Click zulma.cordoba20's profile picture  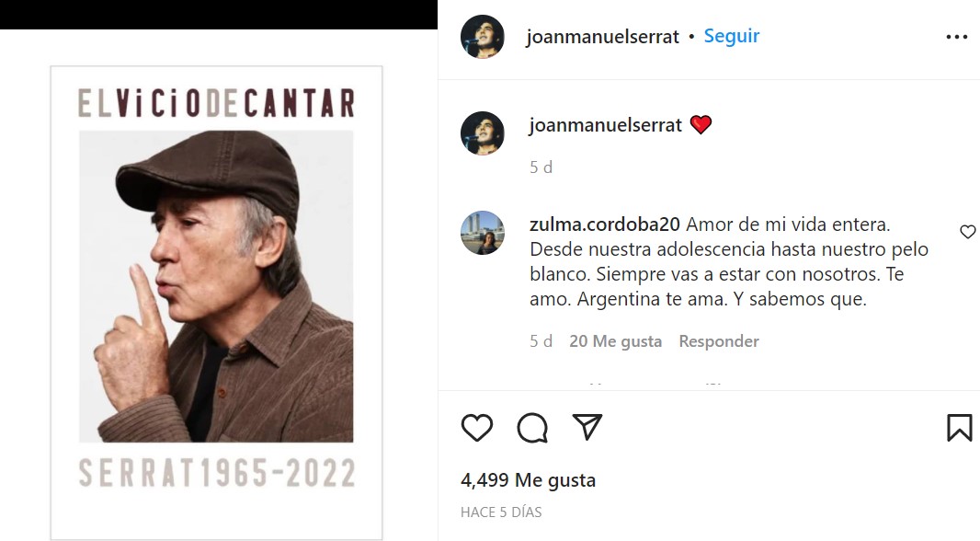tap(483, 233)
